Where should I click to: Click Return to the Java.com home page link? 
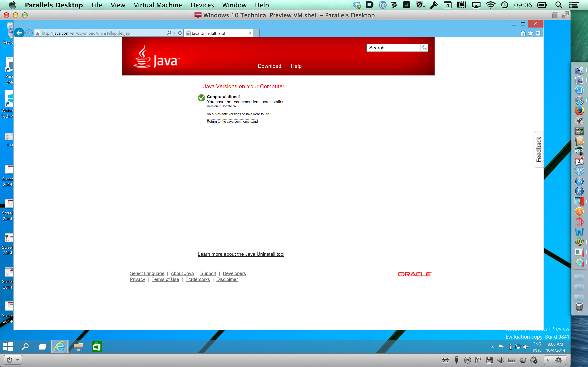[232, 122]
